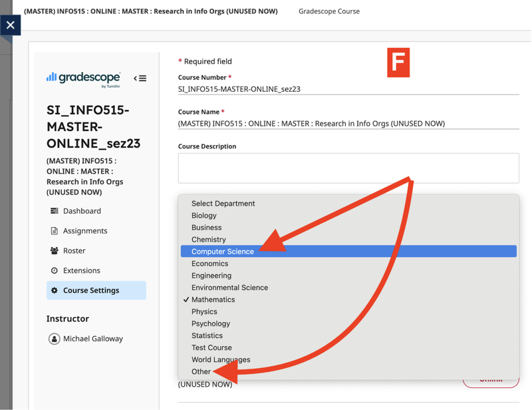Open the Extensions page link

(x=82, y=271)
